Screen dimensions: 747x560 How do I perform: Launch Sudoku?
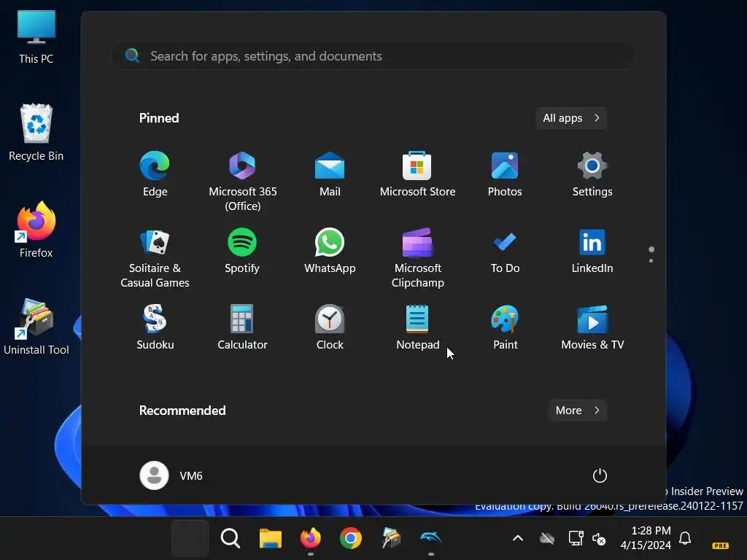155,327
